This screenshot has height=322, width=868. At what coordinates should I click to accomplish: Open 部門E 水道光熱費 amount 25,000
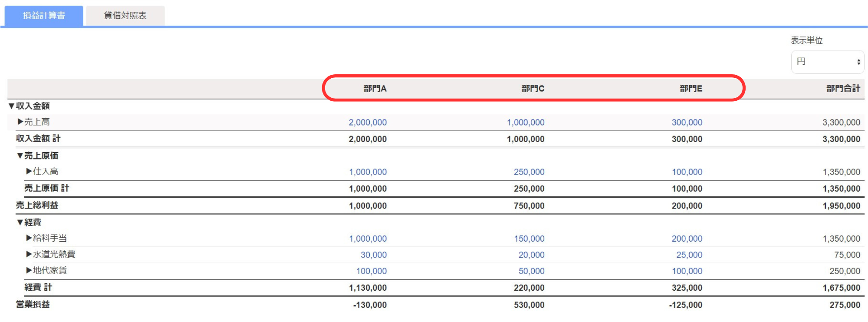[x=689, y=255]
